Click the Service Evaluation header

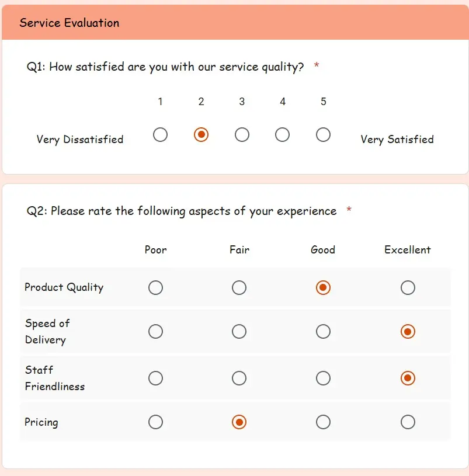[68, 23]
